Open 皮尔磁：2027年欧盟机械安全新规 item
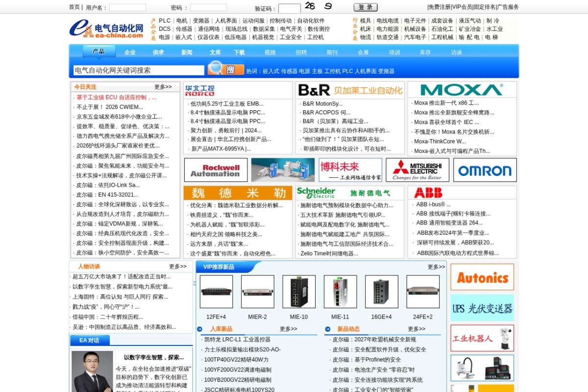This screenshot has width=588, height=392. click(374, 340)
